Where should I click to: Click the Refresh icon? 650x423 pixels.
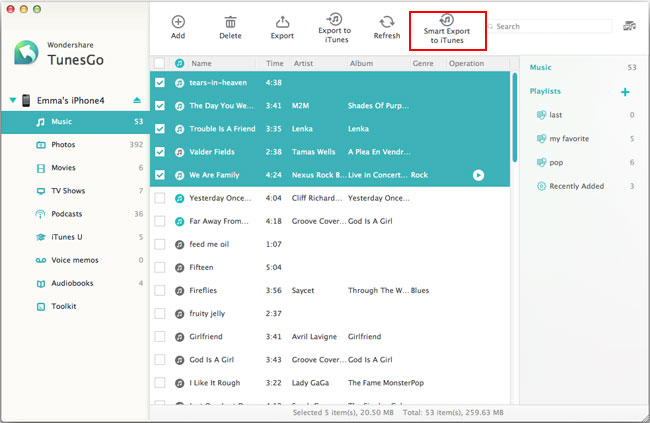point(387,22)
